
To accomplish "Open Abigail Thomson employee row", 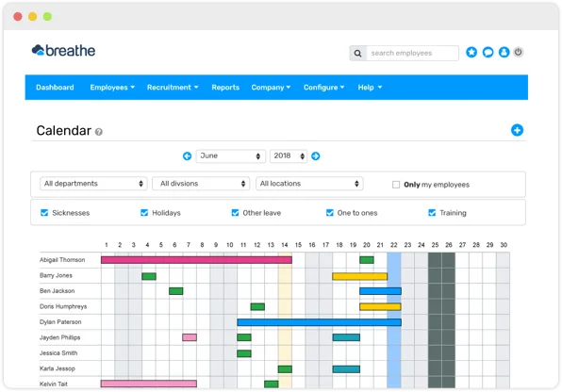I will click(62, 260).
